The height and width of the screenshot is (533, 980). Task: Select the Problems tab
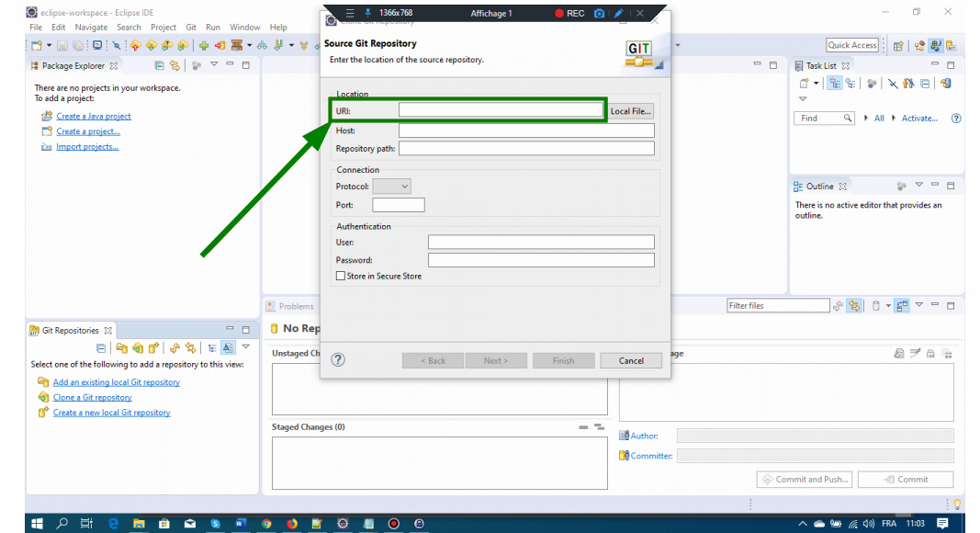(x=290, y=307)
